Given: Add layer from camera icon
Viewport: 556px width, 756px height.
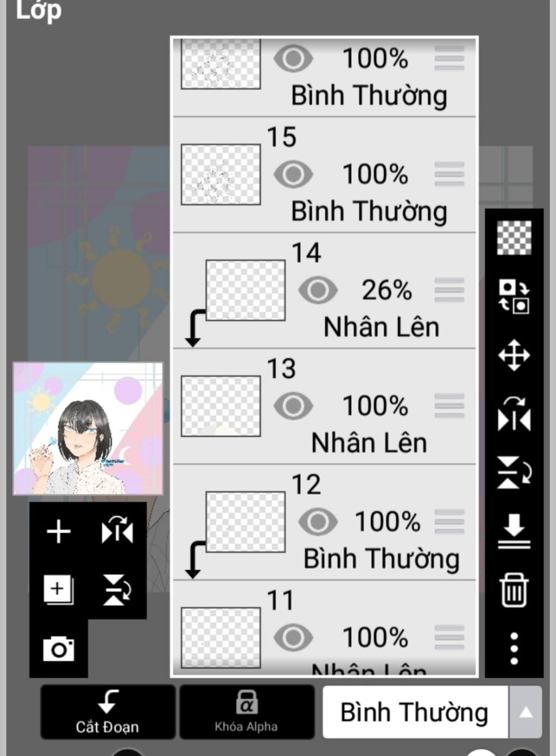Looking at the screenshot, I should point(59,649).
